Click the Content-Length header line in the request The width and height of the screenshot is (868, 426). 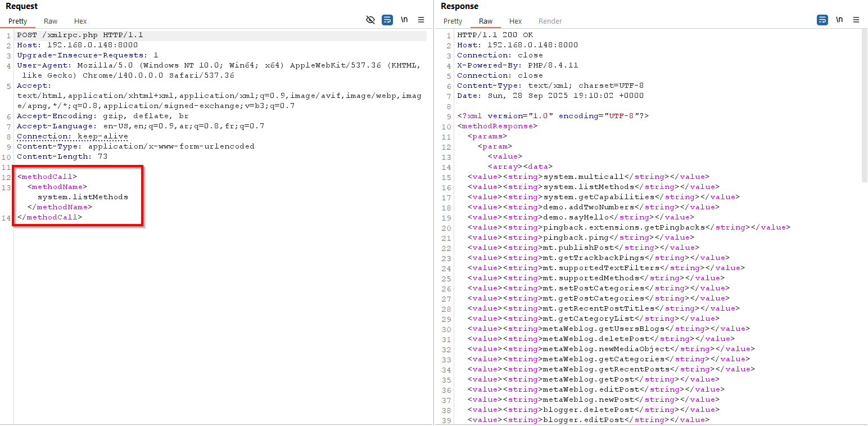coord(62,156)
